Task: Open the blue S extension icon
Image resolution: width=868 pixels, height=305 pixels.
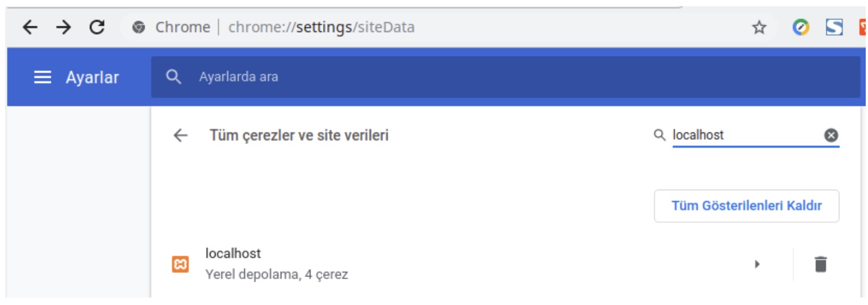Action: click(834, 27)
